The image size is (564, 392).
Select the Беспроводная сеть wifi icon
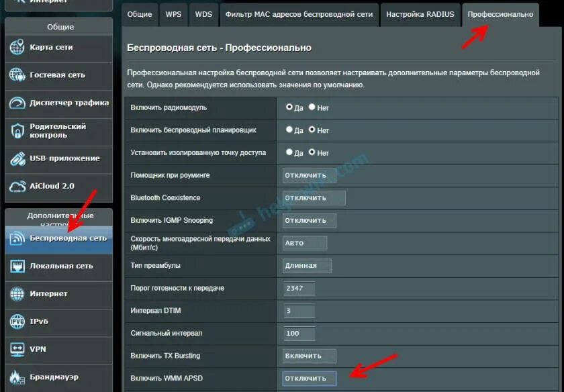click(x=17, y=238)
